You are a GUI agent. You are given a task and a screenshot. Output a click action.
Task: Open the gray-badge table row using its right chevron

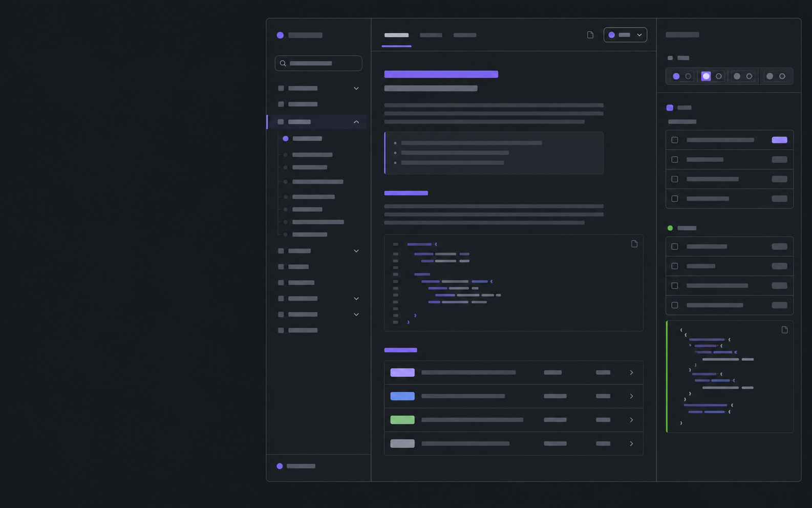(x=631, y=443)
